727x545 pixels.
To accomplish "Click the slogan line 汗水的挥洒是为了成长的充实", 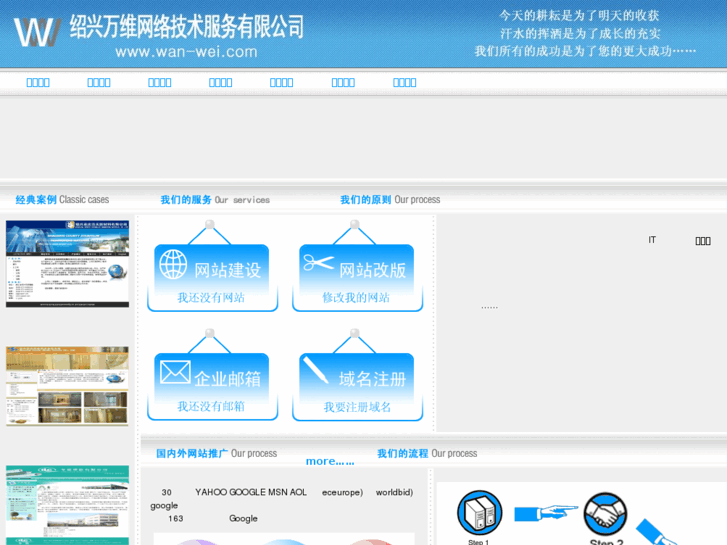I will [580, 33].
